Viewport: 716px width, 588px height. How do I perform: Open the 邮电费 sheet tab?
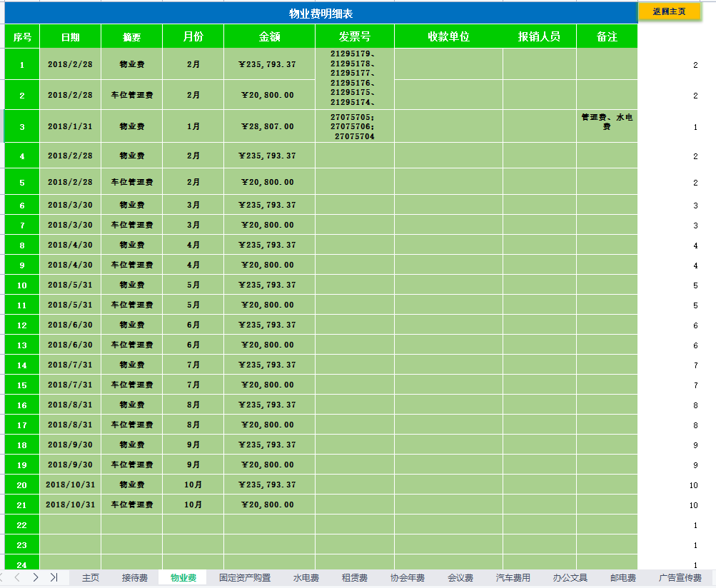tap(623, 578)
